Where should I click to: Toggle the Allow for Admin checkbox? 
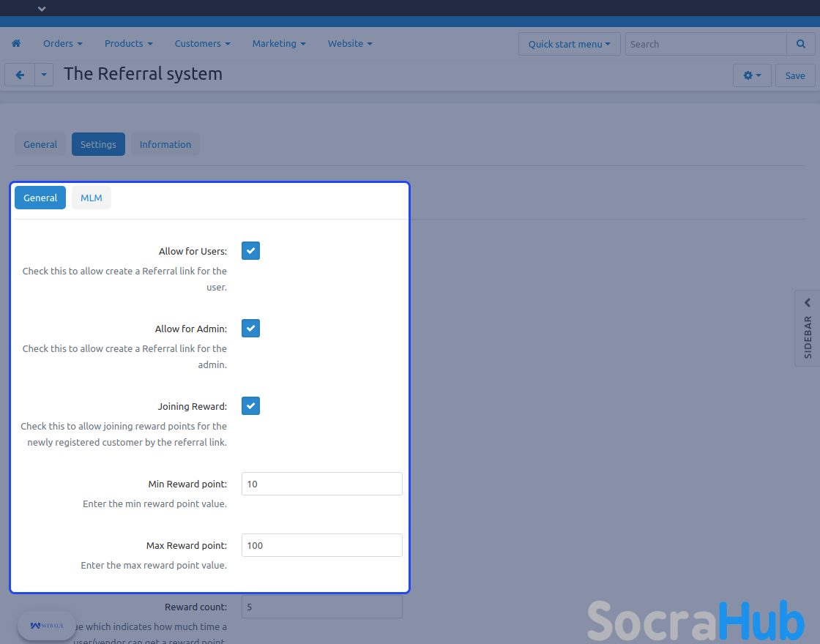[250, 329]
